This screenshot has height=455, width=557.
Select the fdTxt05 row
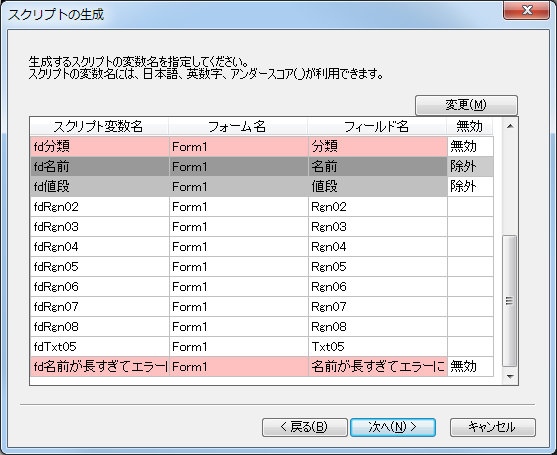pos(262,347)
